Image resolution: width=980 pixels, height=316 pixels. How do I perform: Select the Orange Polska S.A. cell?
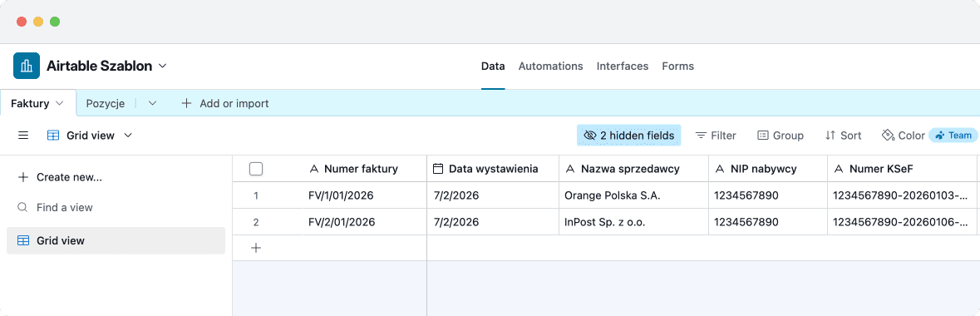633,195
